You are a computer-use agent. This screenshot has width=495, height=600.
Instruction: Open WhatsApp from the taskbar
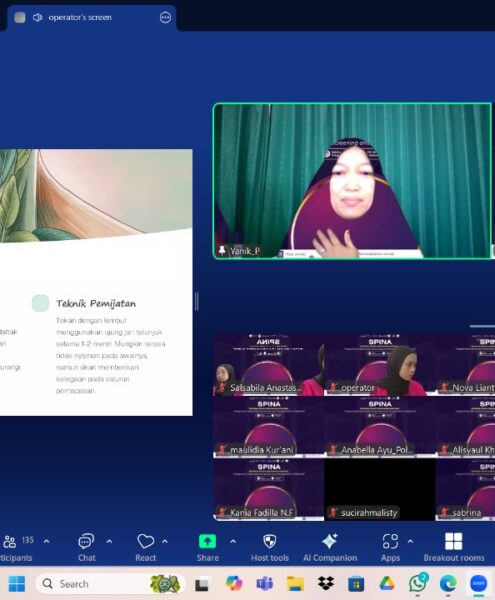pos(417,584)
